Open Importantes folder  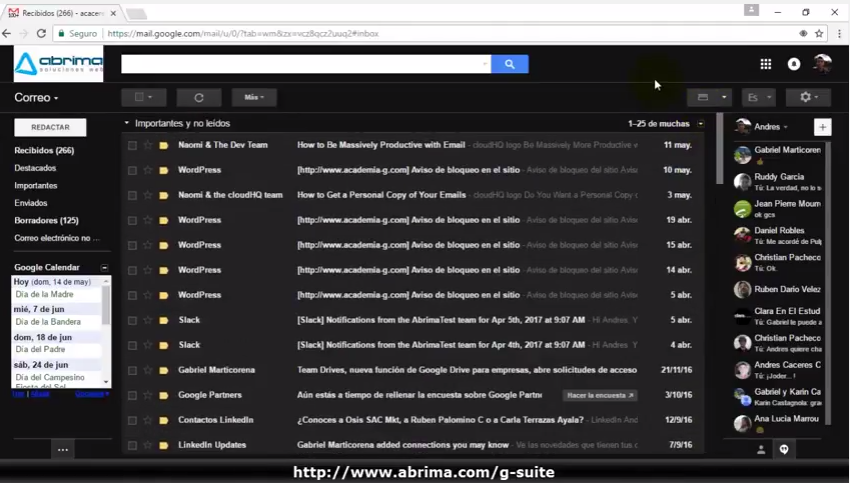tap(36, 185)
